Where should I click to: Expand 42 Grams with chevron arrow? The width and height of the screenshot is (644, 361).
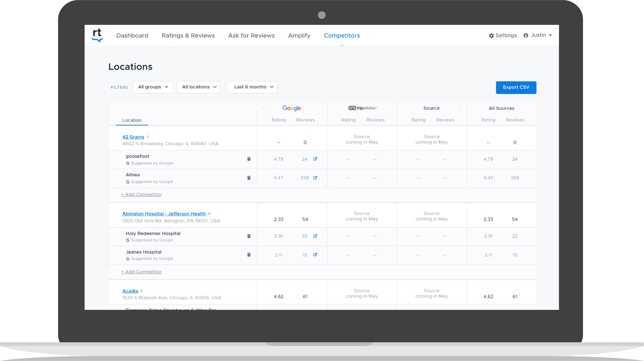(148, 137)
